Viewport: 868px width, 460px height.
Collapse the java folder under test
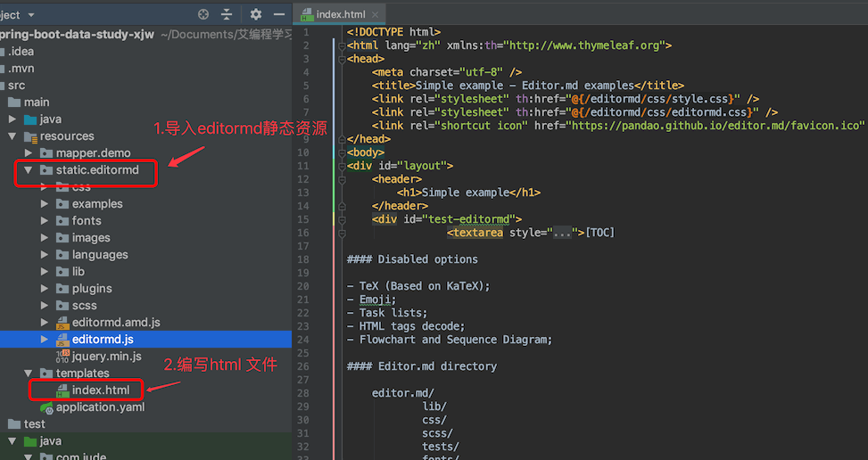click(12, 441)
